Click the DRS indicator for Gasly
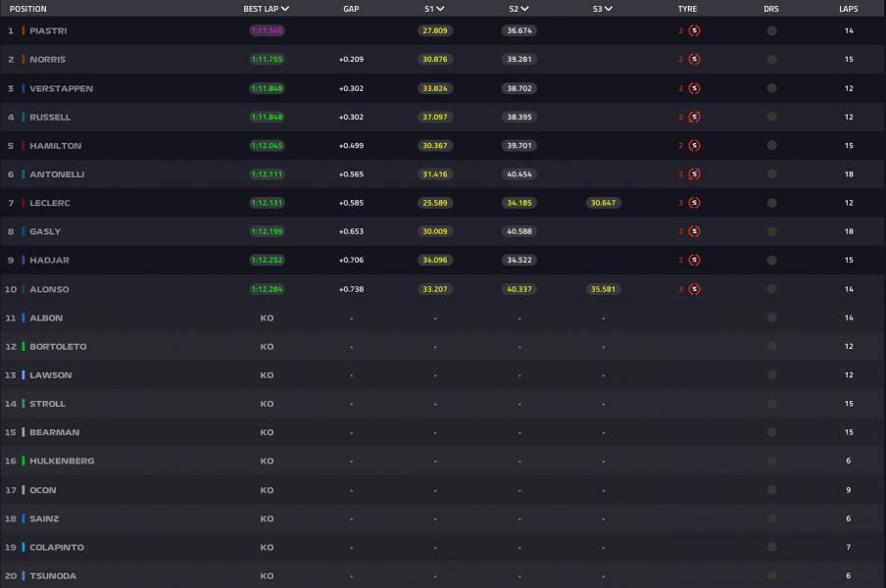 click(772, 231)
